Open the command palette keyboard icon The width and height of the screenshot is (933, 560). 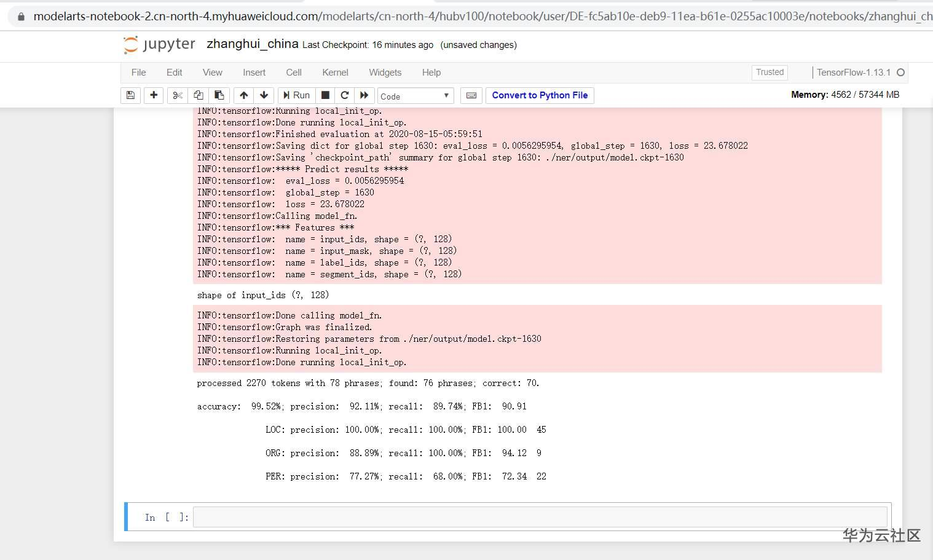pos(471,95)
